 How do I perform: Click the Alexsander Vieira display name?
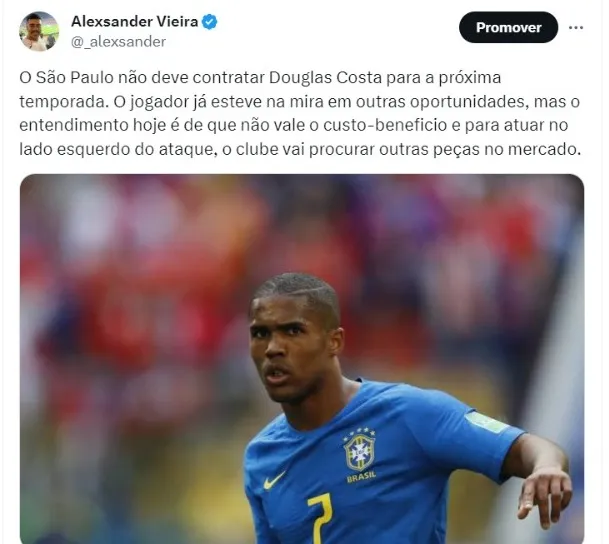(135, 22)
